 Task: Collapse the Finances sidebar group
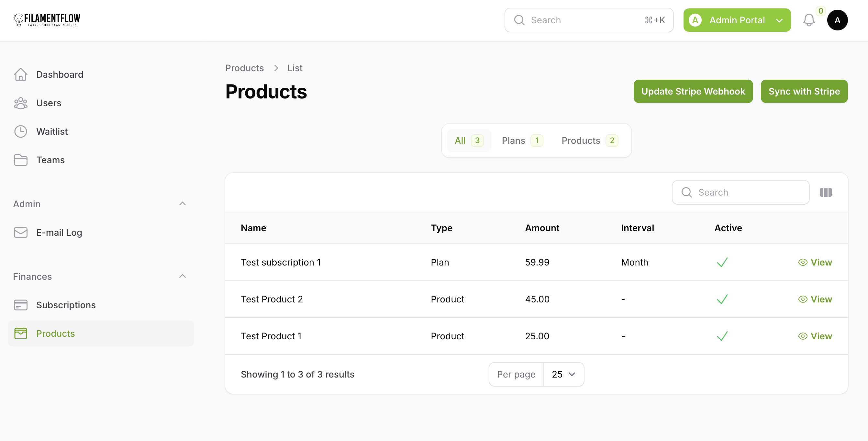point(182,276)
